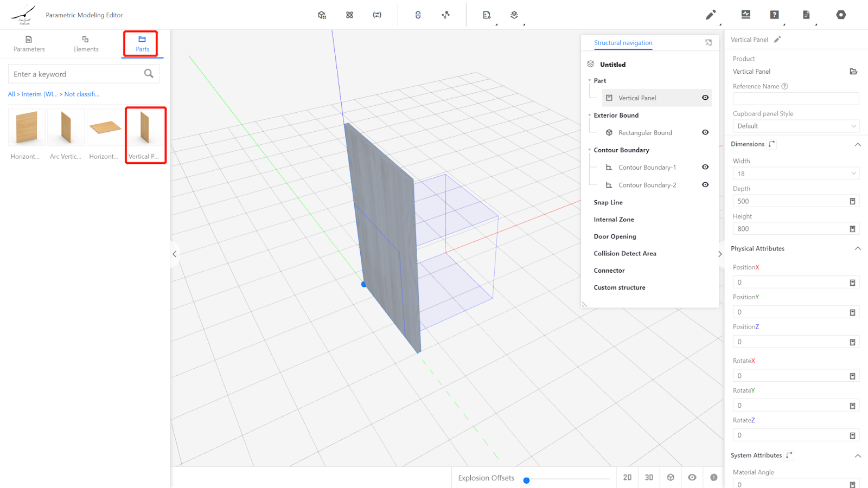Click the cube view icon in bottom bar
The image size is (868, 488).
671,478
